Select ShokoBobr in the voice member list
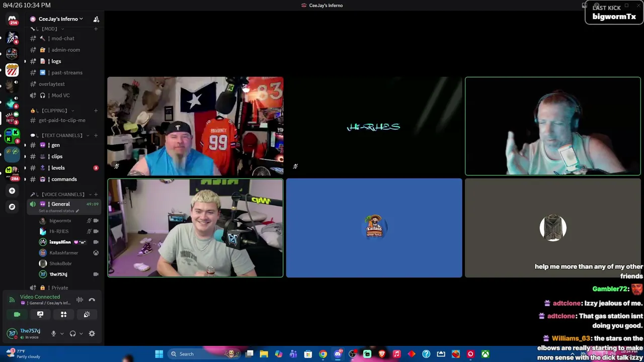644x362 pixels. pos(69,263)
